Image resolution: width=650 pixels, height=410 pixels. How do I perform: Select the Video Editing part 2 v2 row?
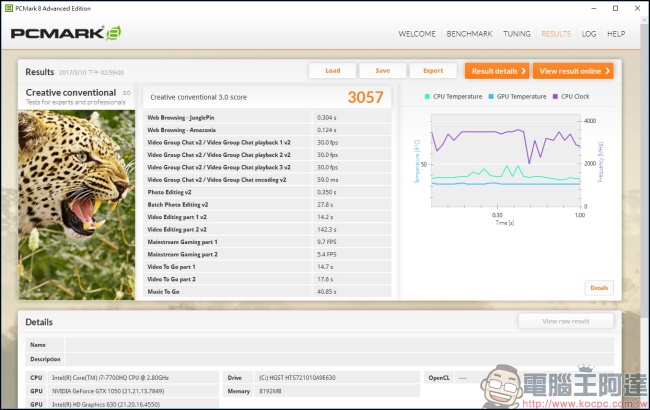coord(267,230)
